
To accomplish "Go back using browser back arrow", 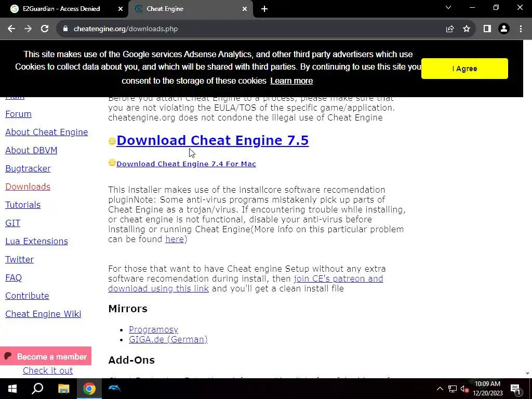I will [11, 29].
